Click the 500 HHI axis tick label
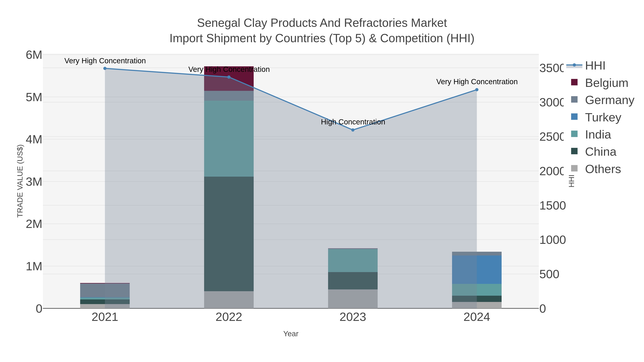644x362 pixels. pyautogui.click(x=549, y=274)
